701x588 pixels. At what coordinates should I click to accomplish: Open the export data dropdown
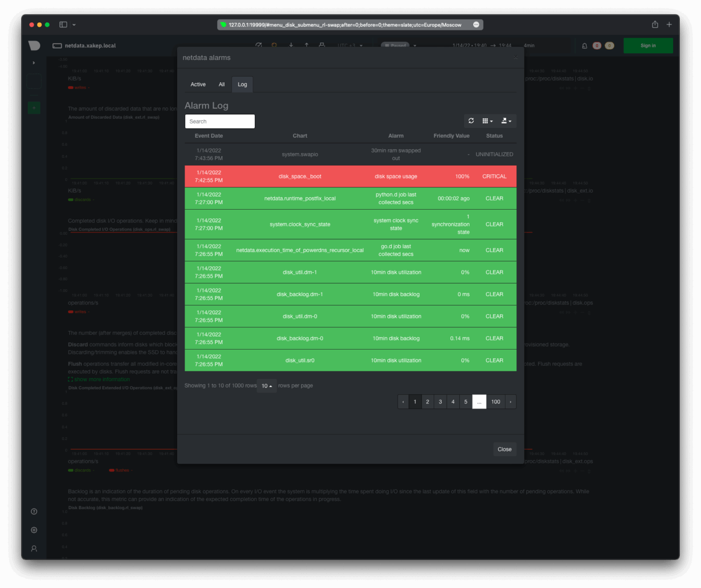tap(506, 121)
